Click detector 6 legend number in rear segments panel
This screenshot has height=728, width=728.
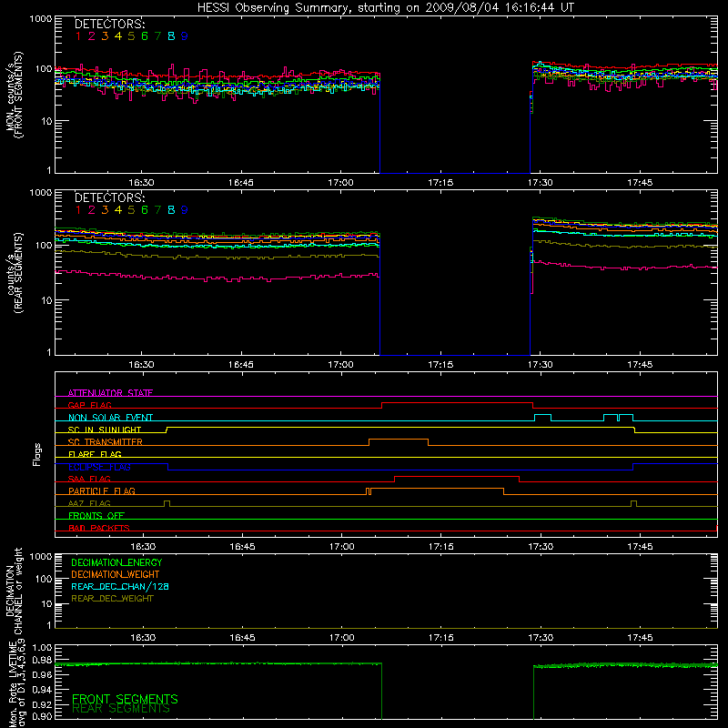click(x=145, y=210)
